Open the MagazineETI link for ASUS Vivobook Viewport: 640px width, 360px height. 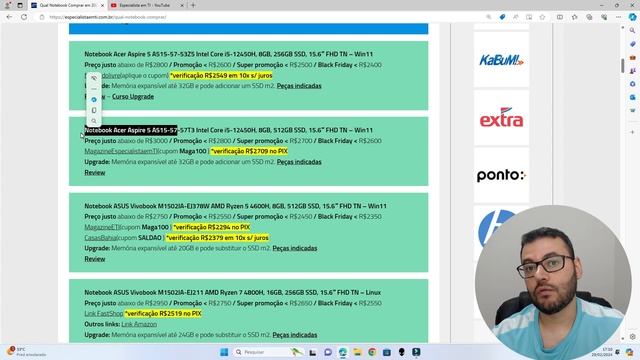tap(103, 227)
